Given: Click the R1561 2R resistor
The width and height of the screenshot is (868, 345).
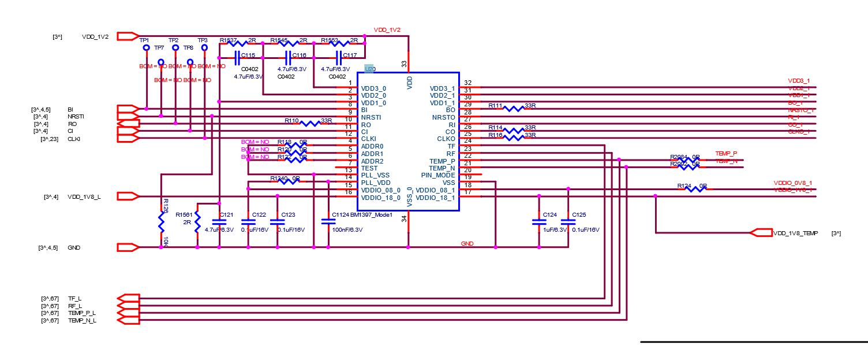Looking at the screenshot, I should tap(197, 221).
